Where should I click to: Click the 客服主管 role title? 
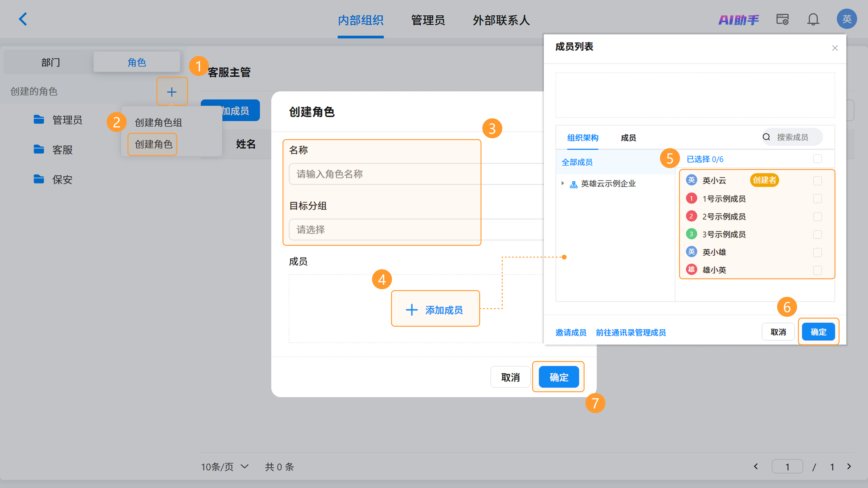click(x=229, y=72)
